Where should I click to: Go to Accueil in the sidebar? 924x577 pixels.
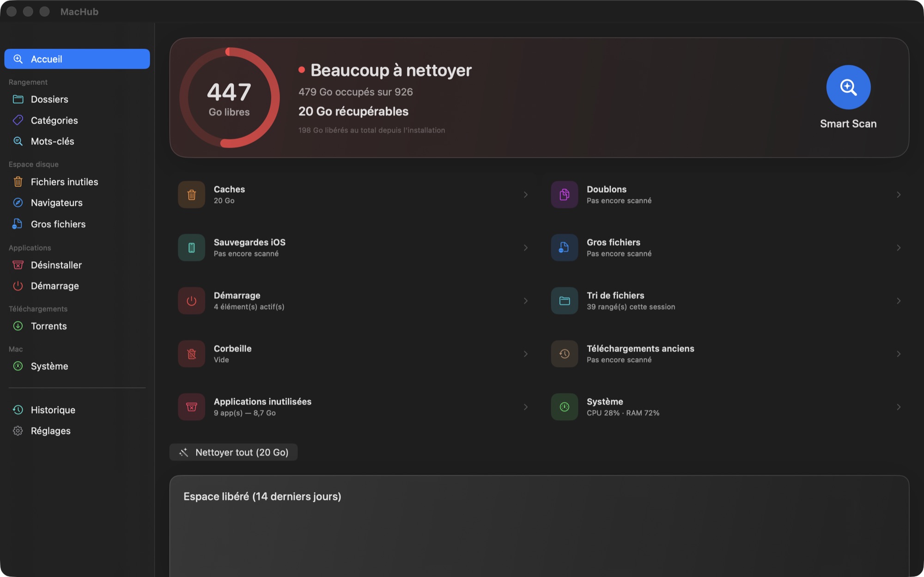77,59
